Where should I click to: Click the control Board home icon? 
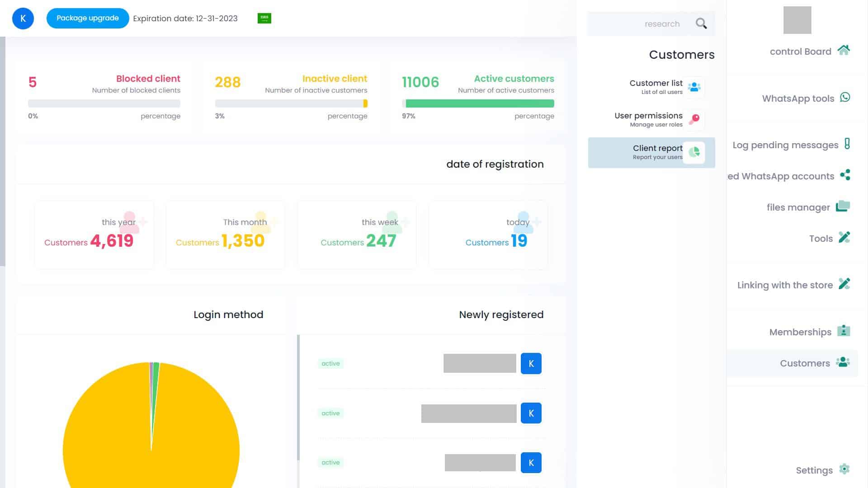[x=843, y=50]
